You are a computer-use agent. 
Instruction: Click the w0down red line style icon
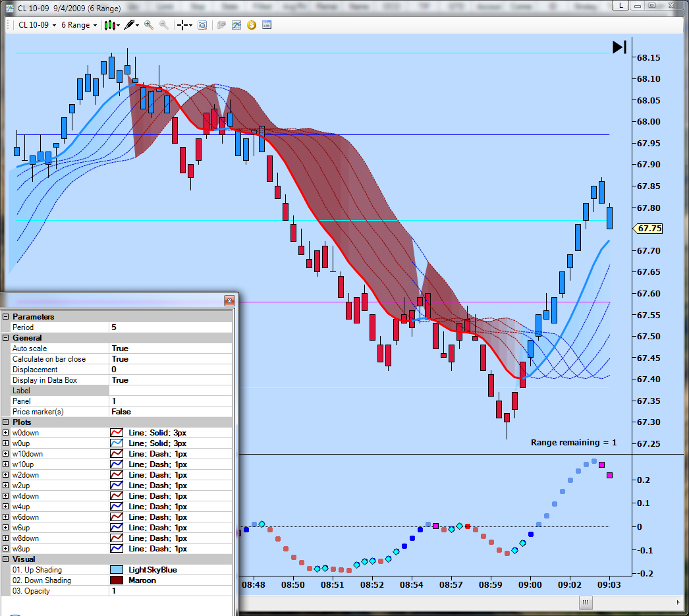pyautogui.click(x=117, y=433)
